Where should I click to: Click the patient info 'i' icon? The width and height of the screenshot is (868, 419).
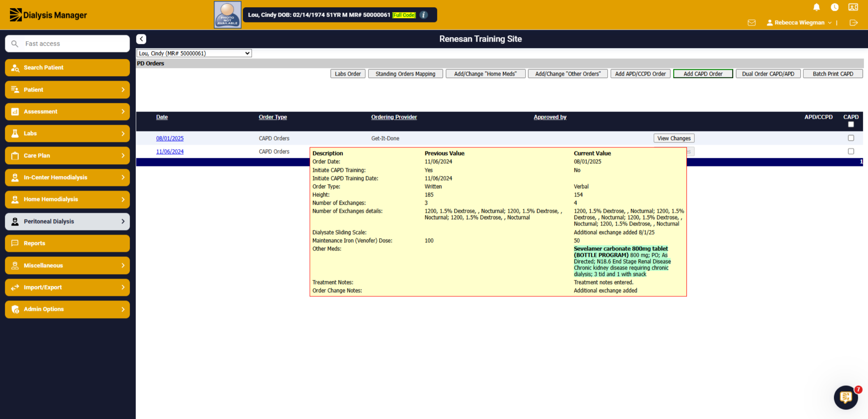(424, 15)
